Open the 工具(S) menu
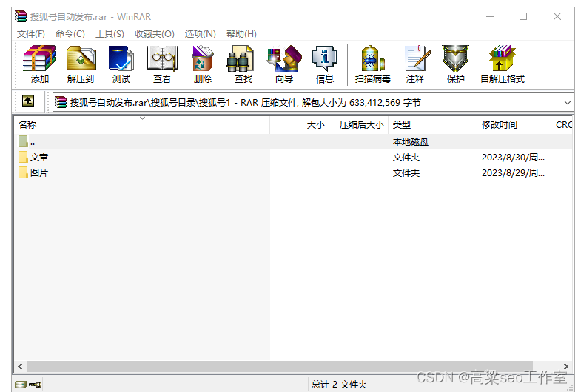 [x=110, y=34]
